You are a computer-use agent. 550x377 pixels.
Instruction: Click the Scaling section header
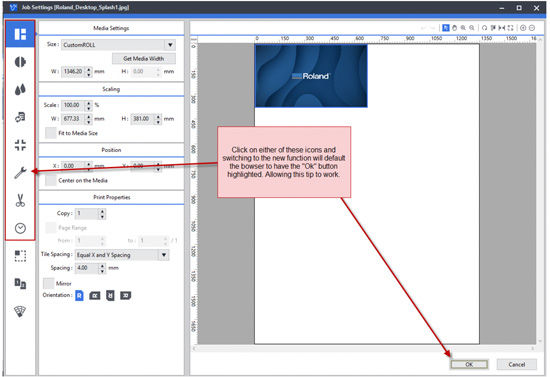(111, 89)
